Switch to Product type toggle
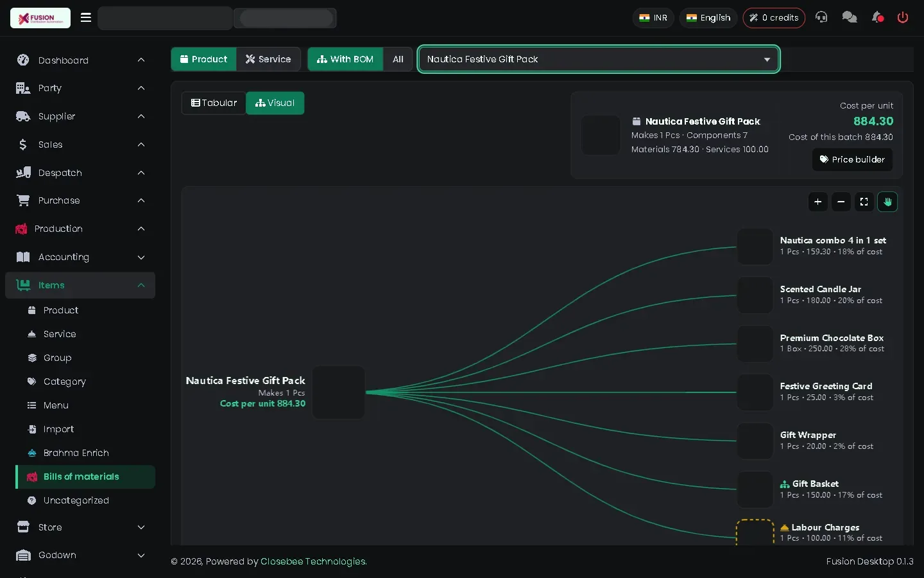Screen dimensions: 924x578 point(203,59)
